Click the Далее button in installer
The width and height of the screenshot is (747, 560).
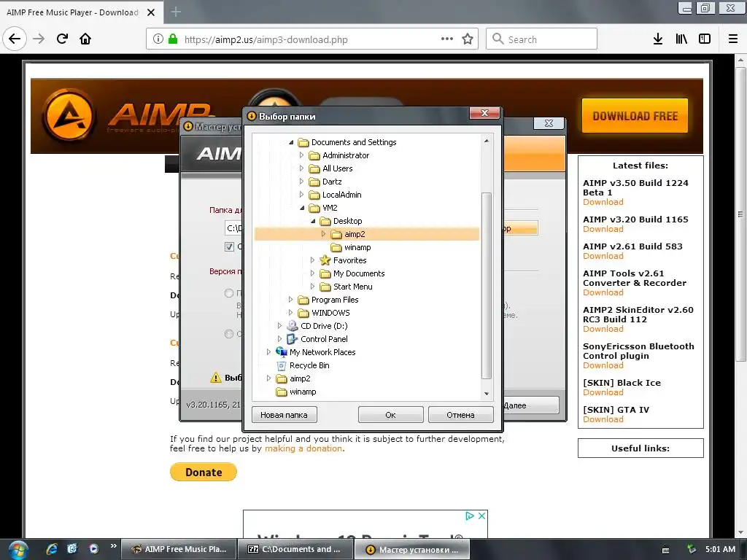(531, 405)
